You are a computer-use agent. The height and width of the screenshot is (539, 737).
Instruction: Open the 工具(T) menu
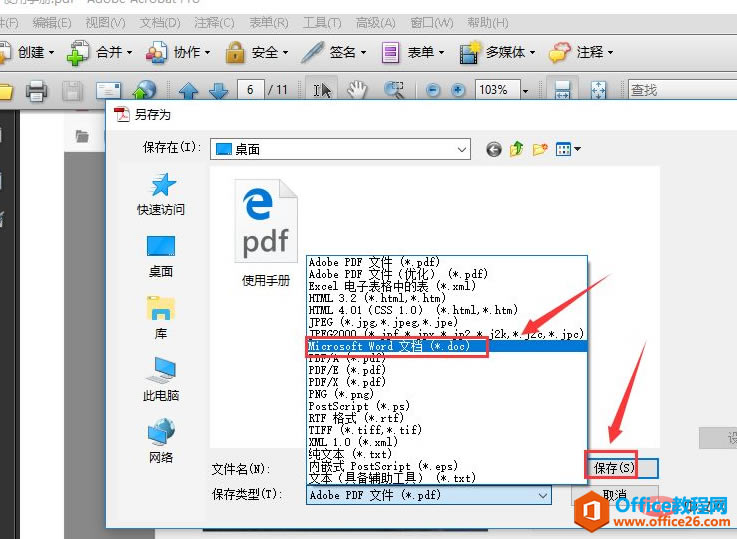(x=322, y=23)
